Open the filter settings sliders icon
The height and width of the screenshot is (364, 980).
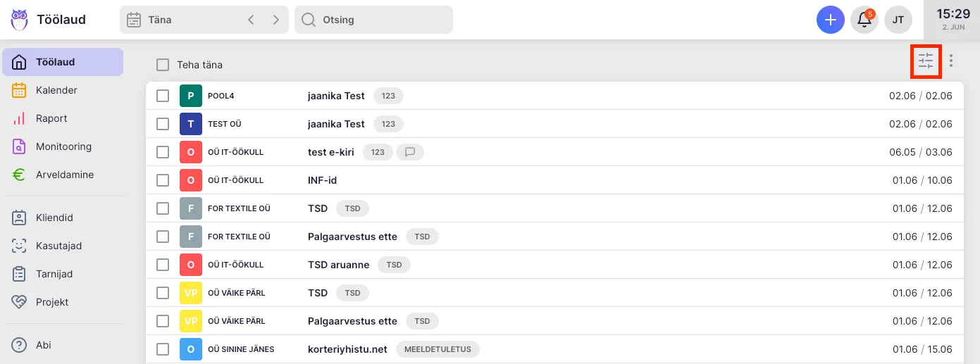point(926,61)
